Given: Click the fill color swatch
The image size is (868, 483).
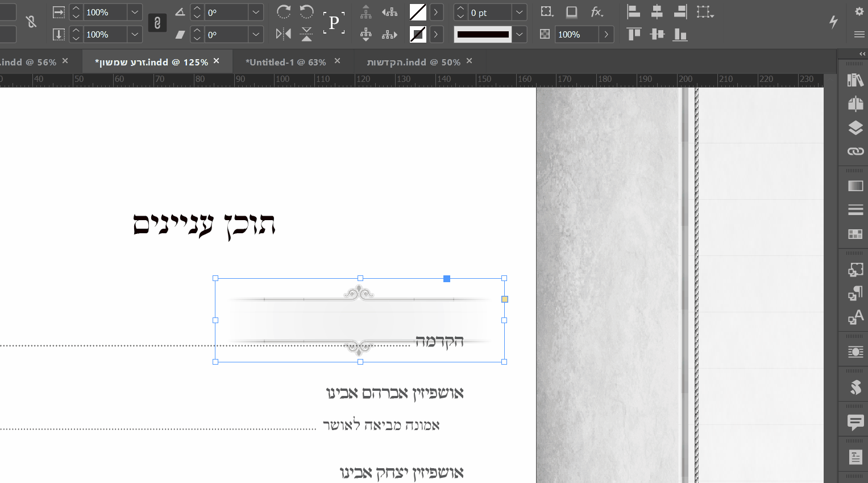Looking at the screenshot, I should (x=418, y=12).
